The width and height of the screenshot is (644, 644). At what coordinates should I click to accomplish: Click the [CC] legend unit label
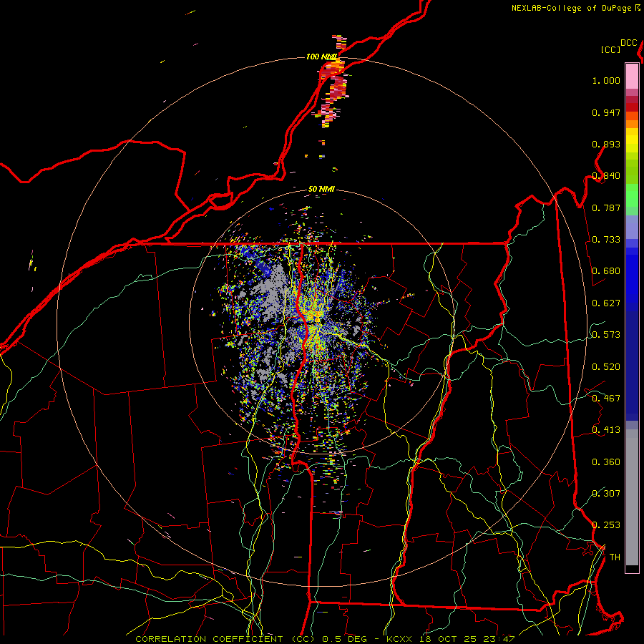click(611, 49)
